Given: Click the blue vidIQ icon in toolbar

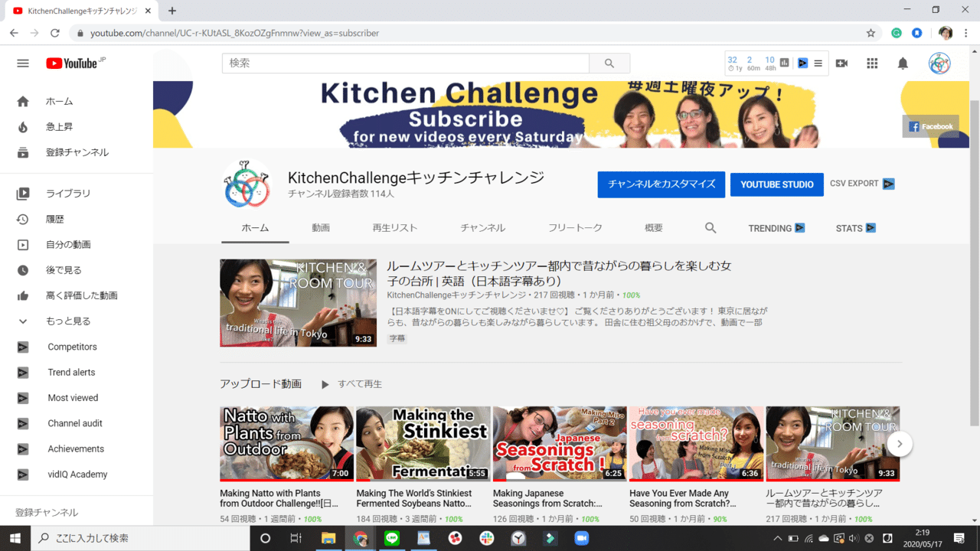Looking at the screenshot, I should (x=802, y=64).
